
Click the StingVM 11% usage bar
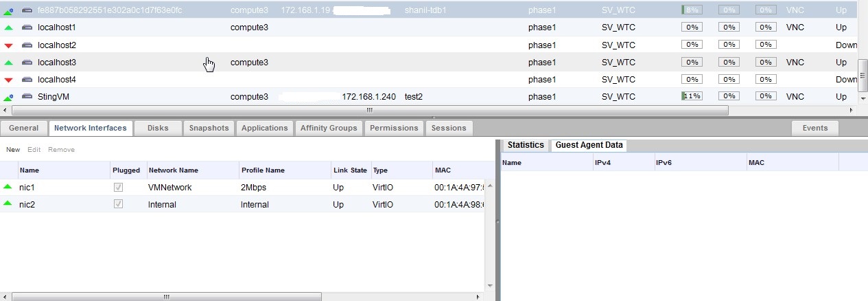692,97
